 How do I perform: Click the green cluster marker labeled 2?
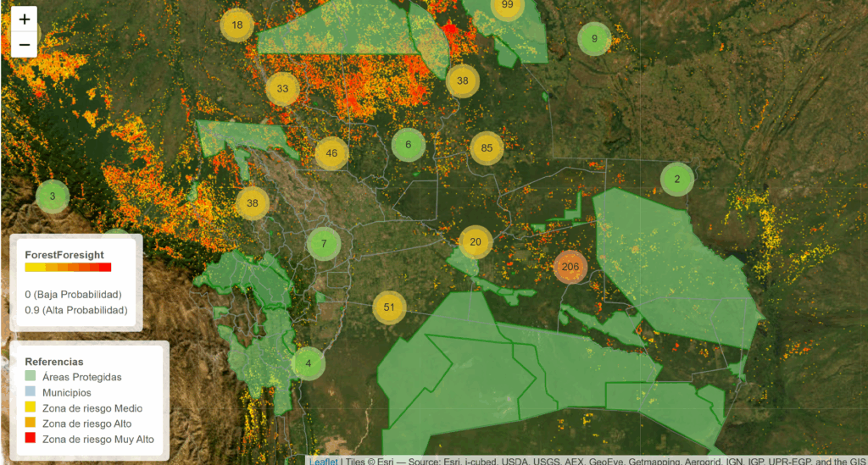pyautogui.click(x=676, y=179)
